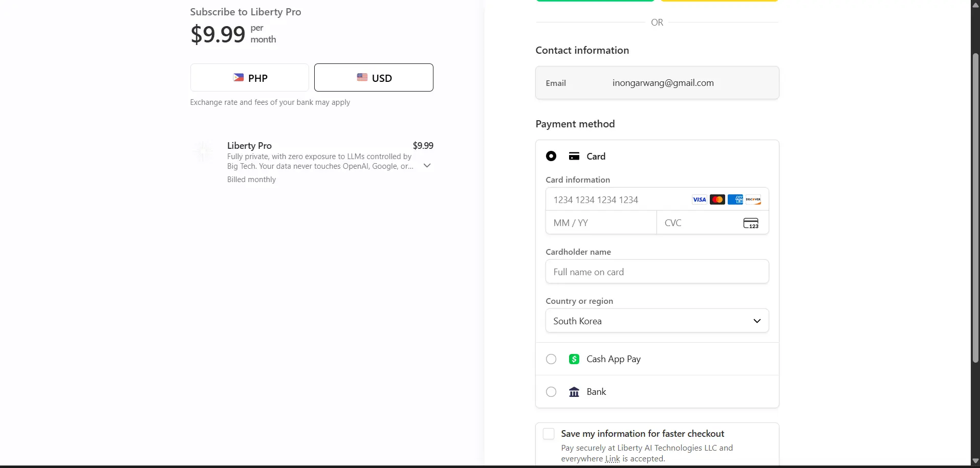Open the Link hyperlink
The width and height of the screenshot is (980, 468).
click(x=613, y=459)
